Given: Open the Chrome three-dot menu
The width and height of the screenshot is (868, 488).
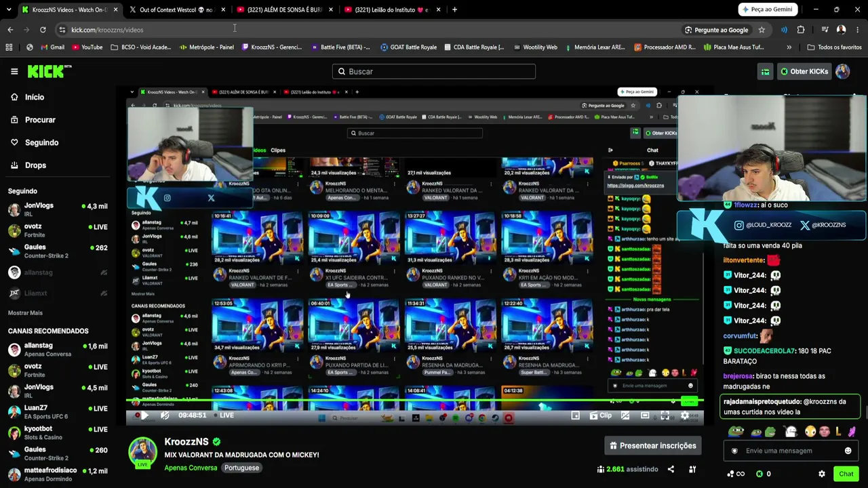Looking at the screenshot, I should click(x=858, y=30).
